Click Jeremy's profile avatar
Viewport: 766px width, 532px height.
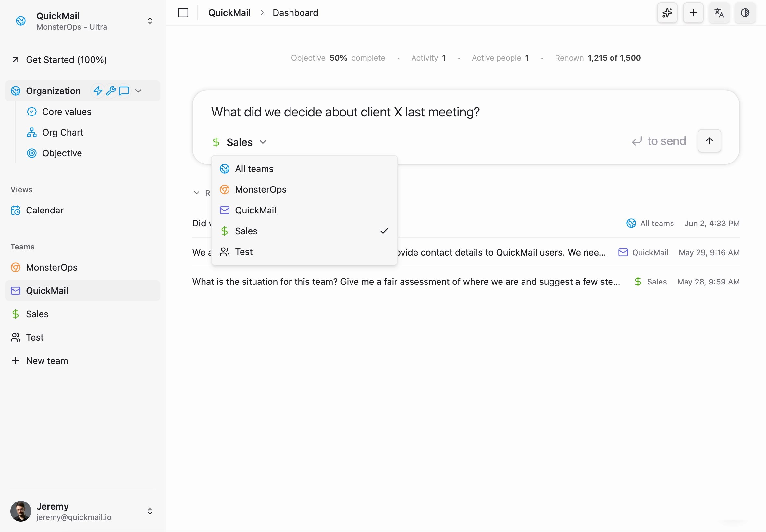pyautogui.click(x=21, y=511)
